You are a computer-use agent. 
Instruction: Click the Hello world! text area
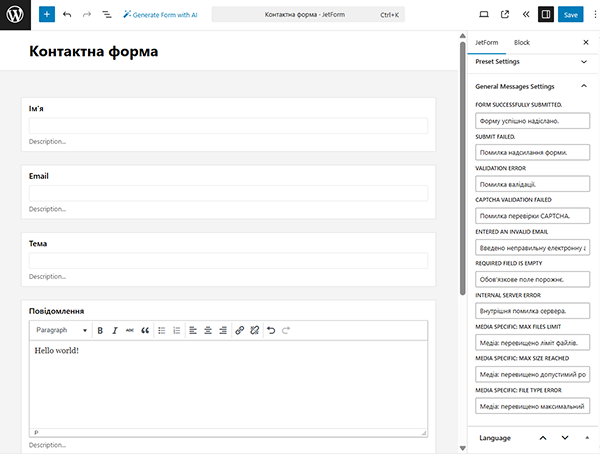click(228, 384)
